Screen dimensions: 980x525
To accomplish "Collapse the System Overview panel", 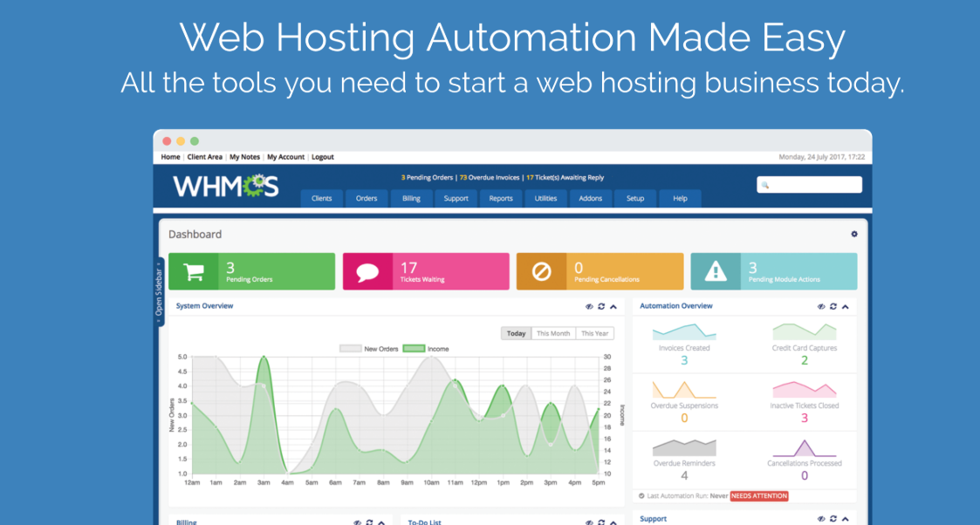I will point(613,306).
